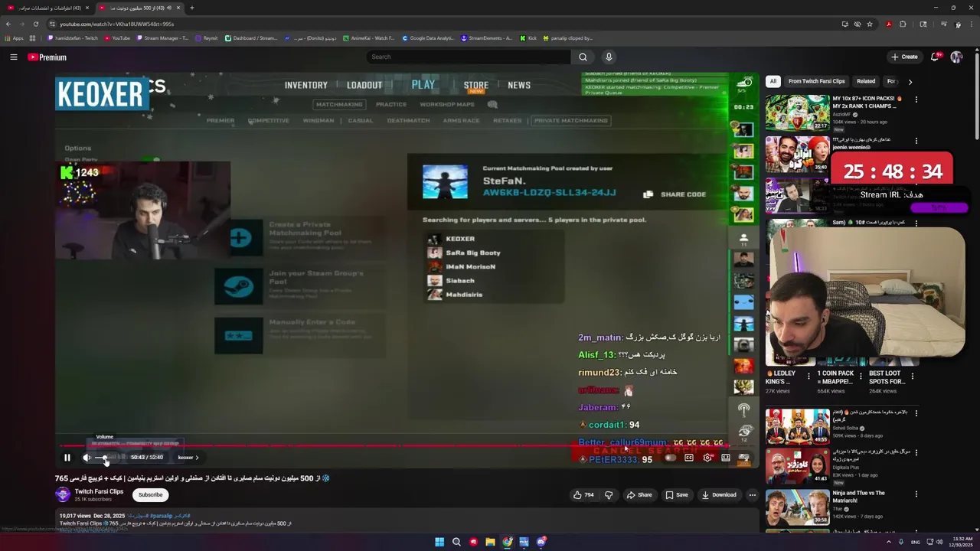The height and width of the screenshot is (551, 980).
Task: Pause the video
Action: tap(67, 458)
